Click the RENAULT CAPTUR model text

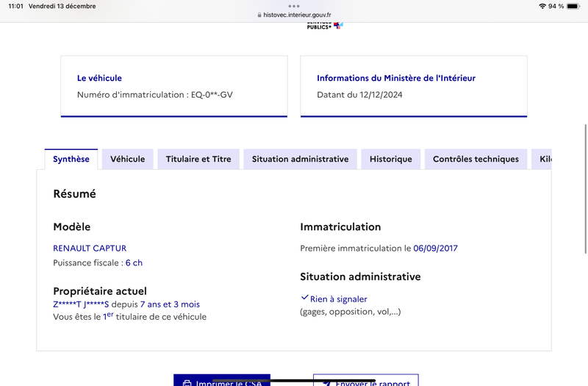[90, 249]
